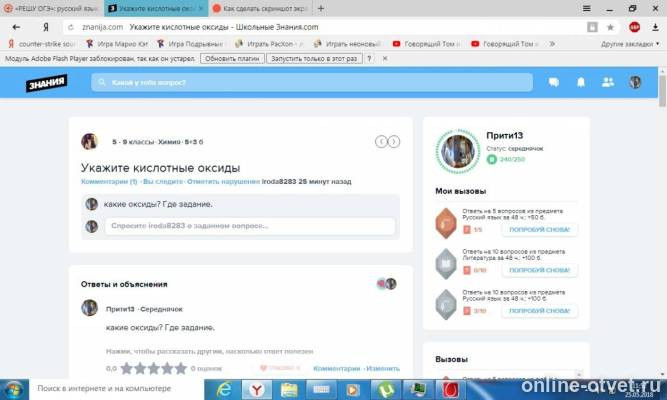Open the РЕШУ ОГЭ русский язык tab
Screen dimensions: 667x400
[51, 8]
